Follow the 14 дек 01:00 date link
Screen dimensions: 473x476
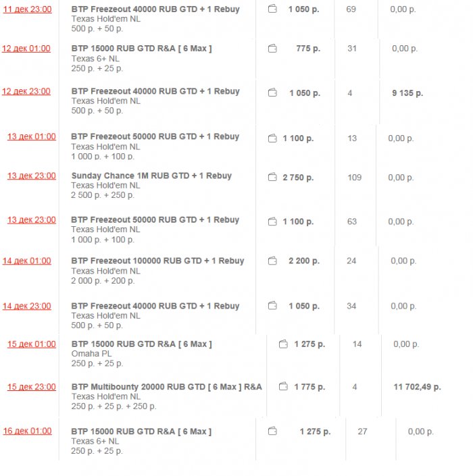[x=26, y=261]
